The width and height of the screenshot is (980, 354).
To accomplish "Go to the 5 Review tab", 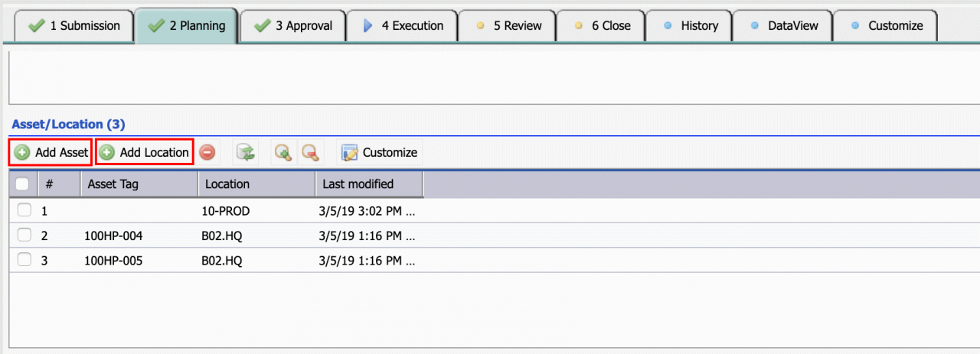I will pyautogui.click(x=507, y=25).
